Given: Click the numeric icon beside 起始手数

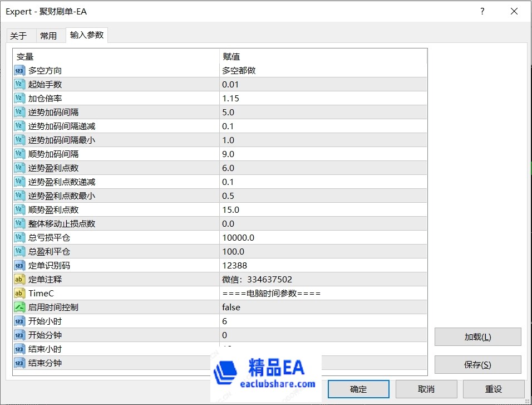Looking at the screenshot, I should 19,84.
